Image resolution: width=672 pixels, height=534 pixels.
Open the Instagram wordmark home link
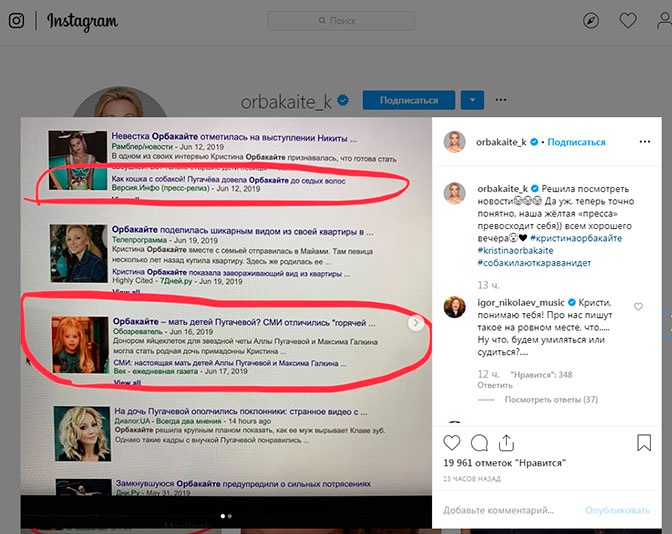[x=82, y=21]
